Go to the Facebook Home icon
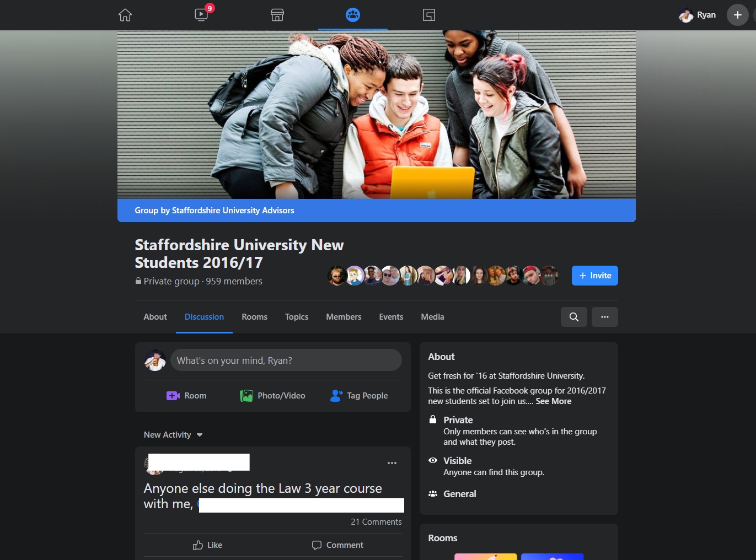The image size is (756, 560). (x=125, y=15)
